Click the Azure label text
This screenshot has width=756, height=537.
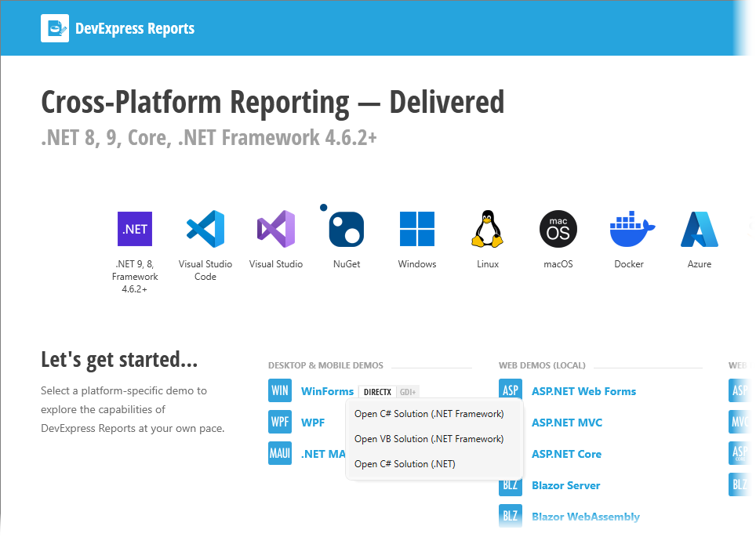point(700,264)
